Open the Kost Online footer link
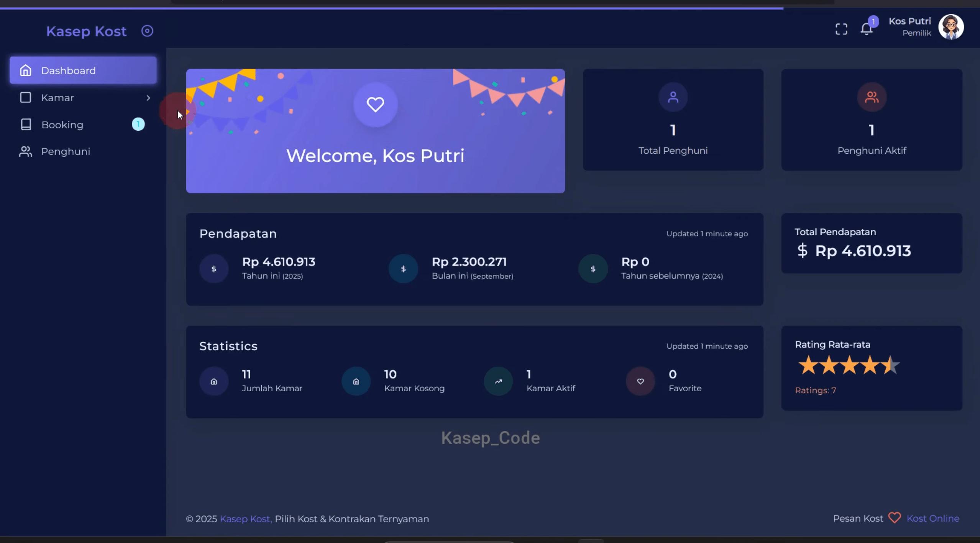This screenshot has height=543, width=980. click(x=933, y=518)
